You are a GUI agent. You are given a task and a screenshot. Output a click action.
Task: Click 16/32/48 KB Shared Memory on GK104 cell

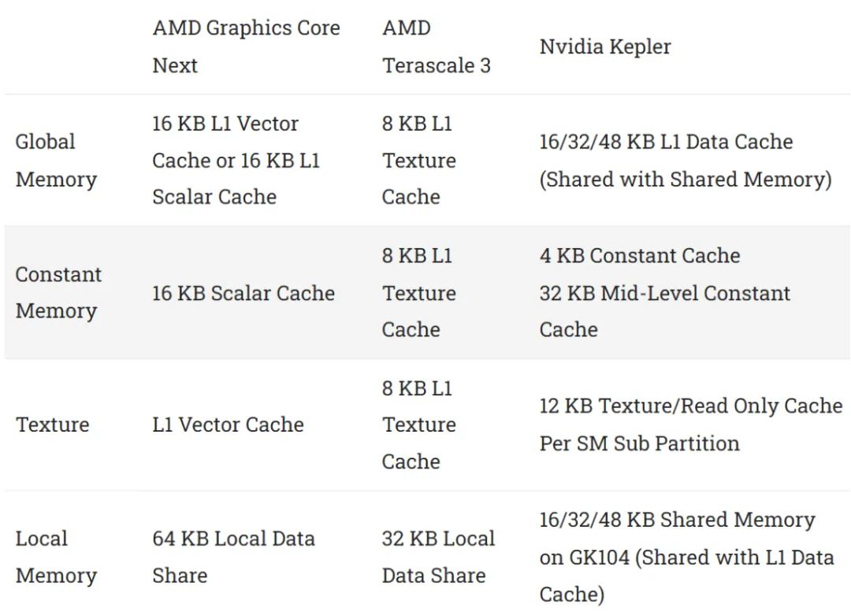(x=686, y=557)
